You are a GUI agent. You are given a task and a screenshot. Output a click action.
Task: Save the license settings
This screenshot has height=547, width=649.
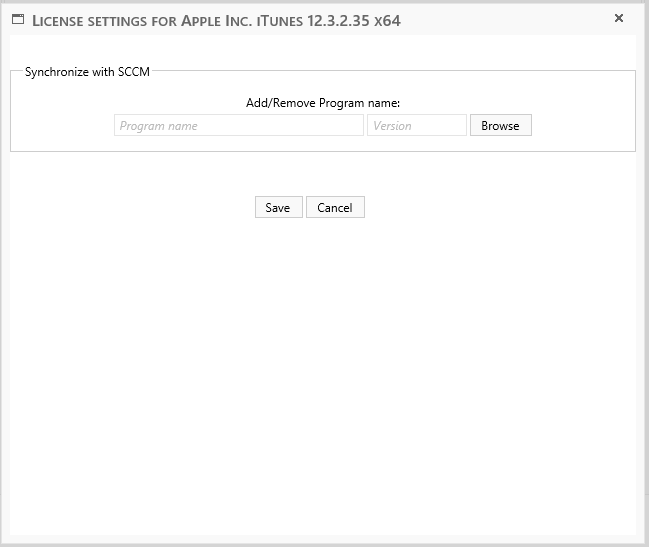click(x=278, y=207)
